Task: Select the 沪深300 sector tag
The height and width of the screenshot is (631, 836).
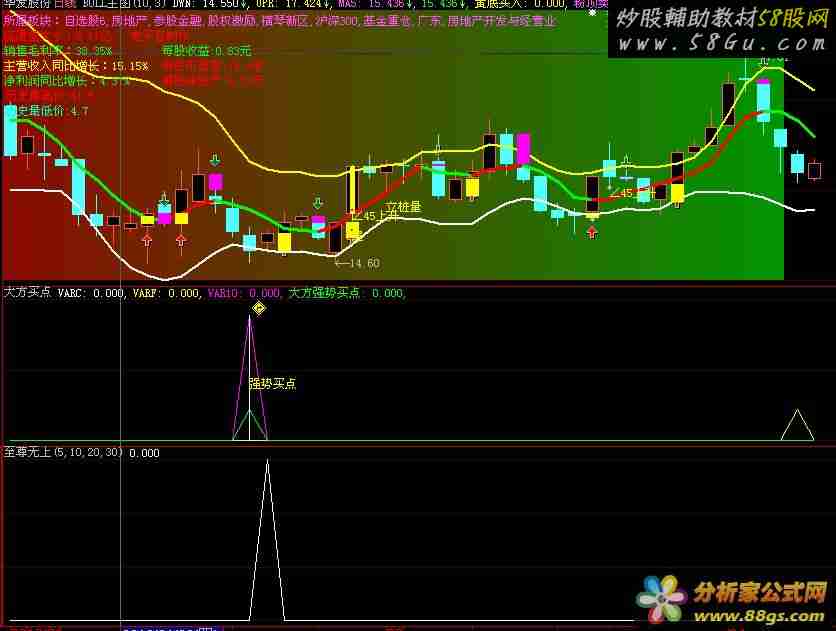Action: coord(335,20)
